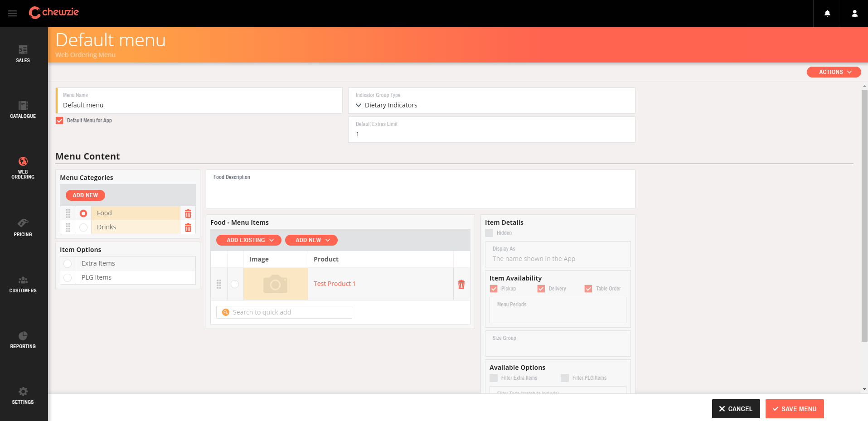868x421 pixels.
Task: Grab the drag handle for Food category
Action: (68, 213)
